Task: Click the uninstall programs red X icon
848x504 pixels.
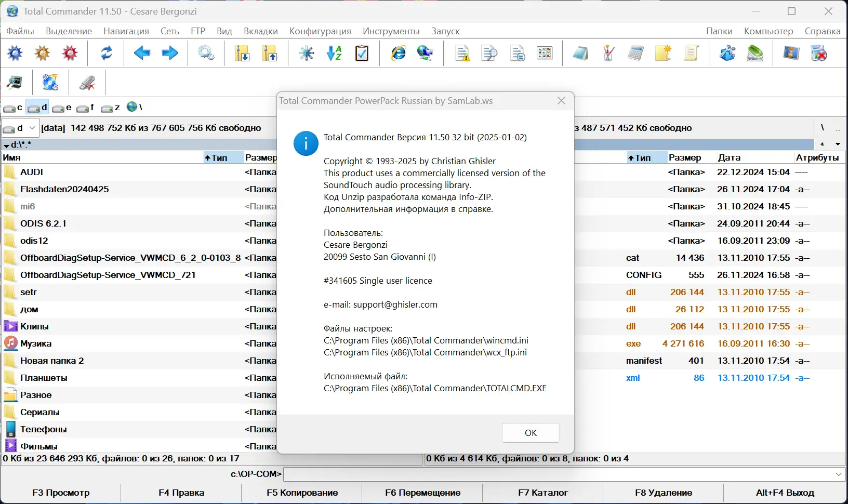Action: tap(819, 53)
